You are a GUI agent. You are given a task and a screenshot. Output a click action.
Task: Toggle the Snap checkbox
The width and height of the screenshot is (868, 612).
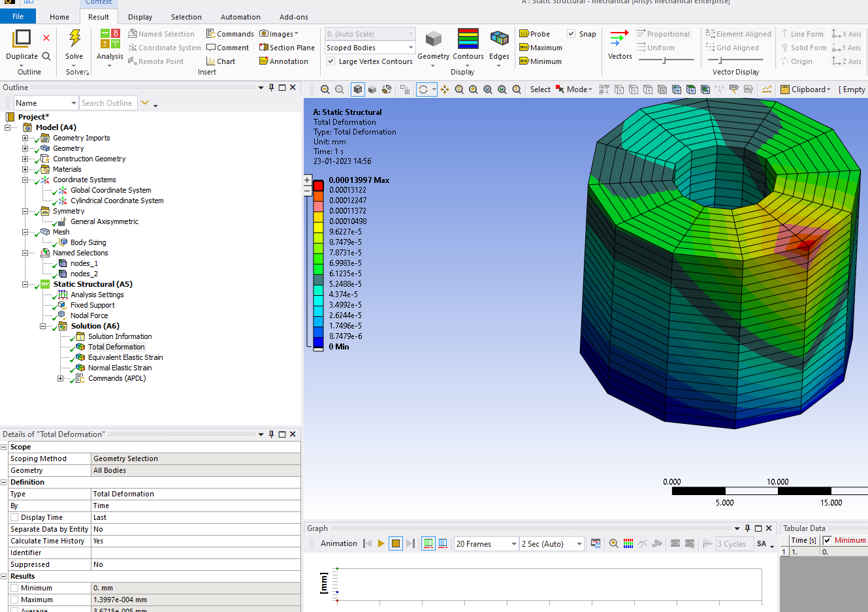tap(571, 34)
